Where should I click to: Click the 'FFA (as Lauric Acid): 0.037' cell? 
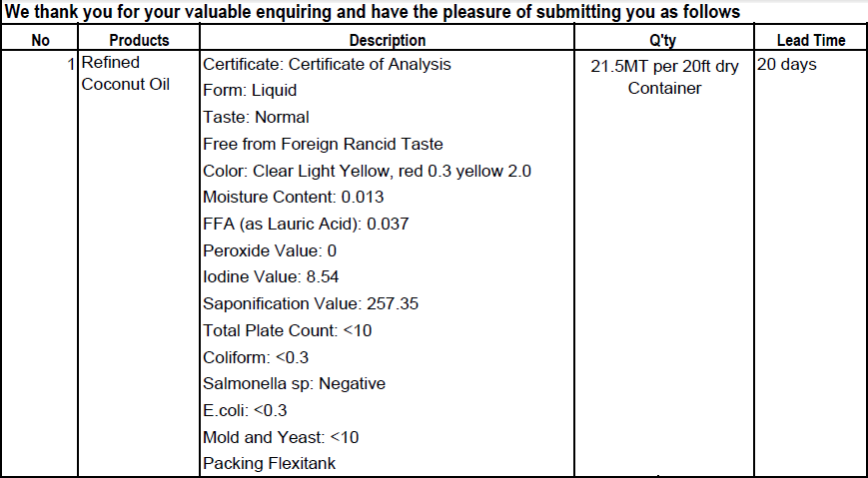[x=306, y=224]
